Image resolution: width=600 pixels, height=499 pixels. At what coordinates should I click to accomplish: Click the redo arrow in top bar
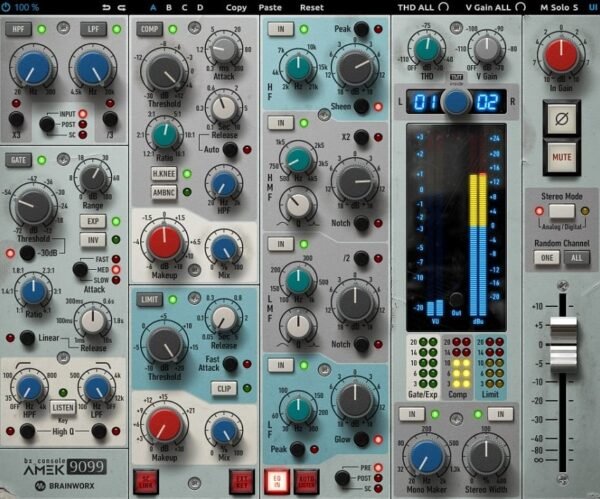tap(122, 7)
